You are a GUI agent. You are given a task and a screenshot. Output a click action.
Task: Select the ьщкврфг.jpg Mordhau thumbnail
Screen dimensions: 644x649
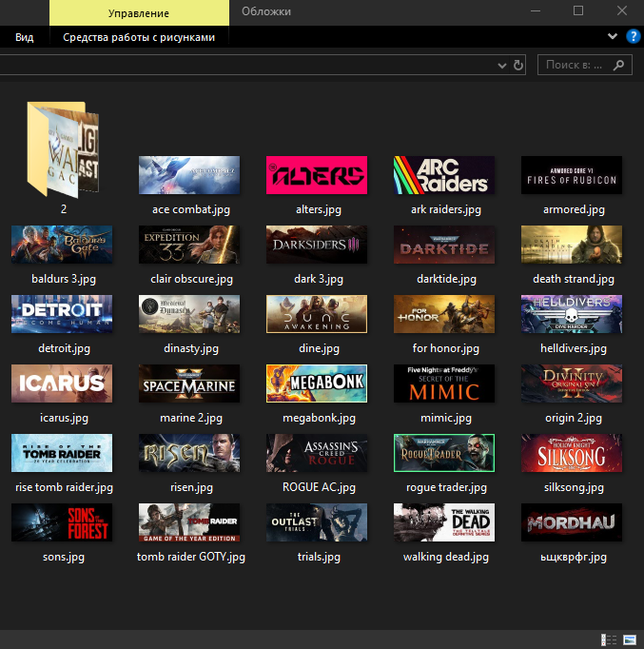click(x=571, y=522)
